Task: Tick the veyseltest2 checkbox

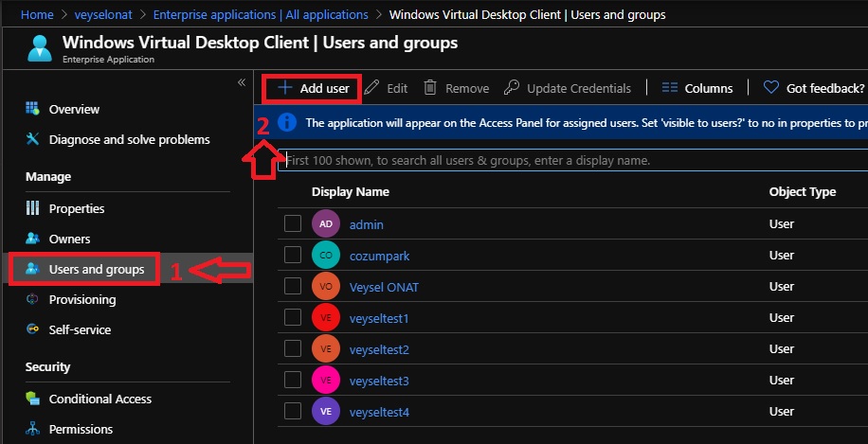Action: (292, 348)
